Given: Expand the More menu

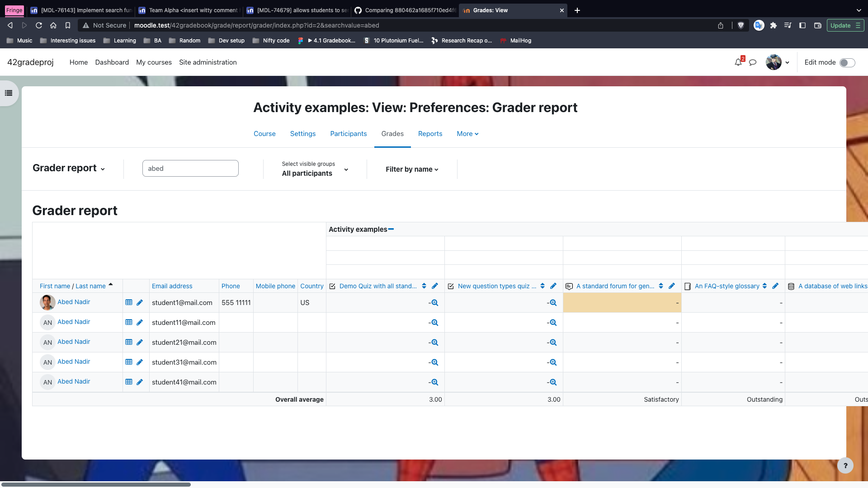Looking at the screenshot, I should coord(467,134).
